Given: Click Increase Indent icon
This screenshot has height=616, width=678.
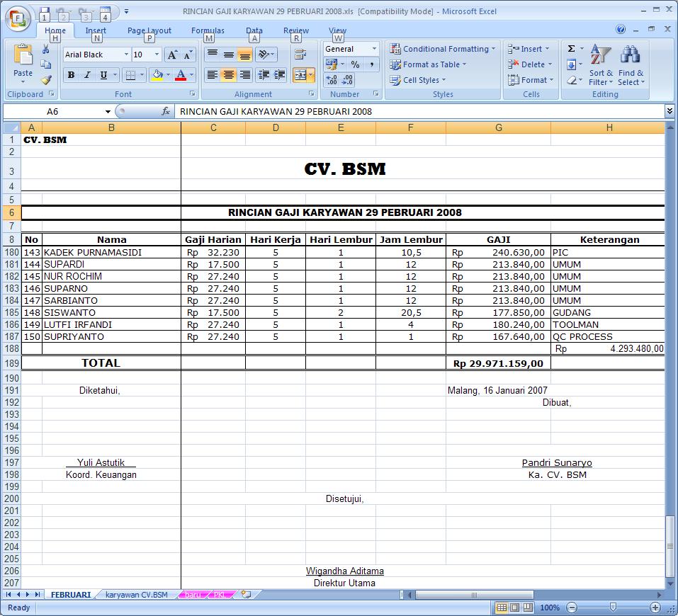Looking at the screenshot, I should pos(280,75).
